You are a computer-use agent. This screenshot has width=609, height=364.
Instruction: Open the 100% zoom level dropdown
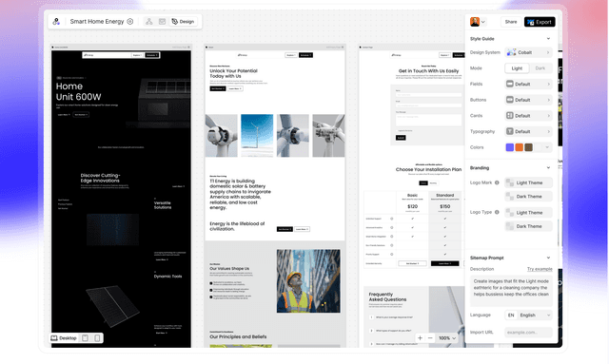click(447, 338)
